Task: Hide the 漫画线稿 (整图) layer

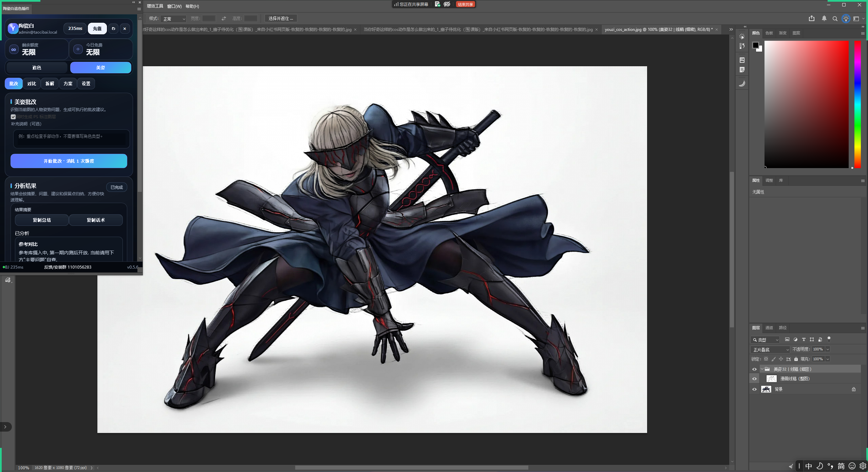Action: tap(755, 379)
